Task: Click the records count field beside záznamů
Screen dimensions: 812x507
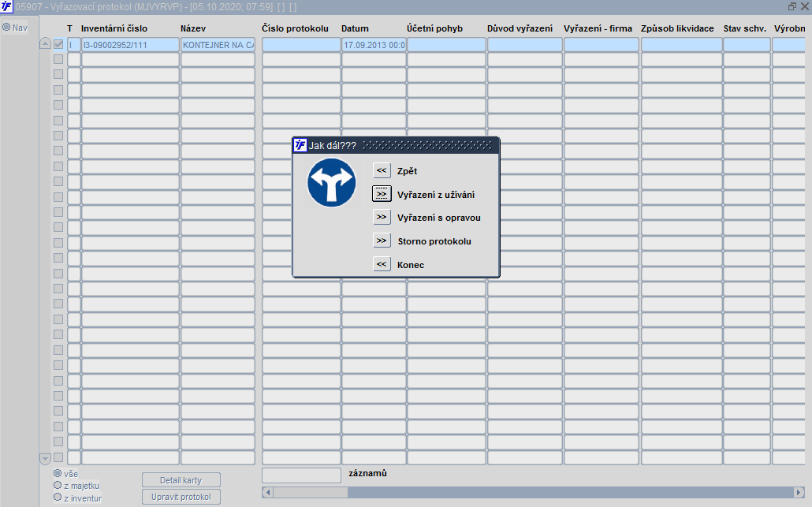Action: [301, 475]
